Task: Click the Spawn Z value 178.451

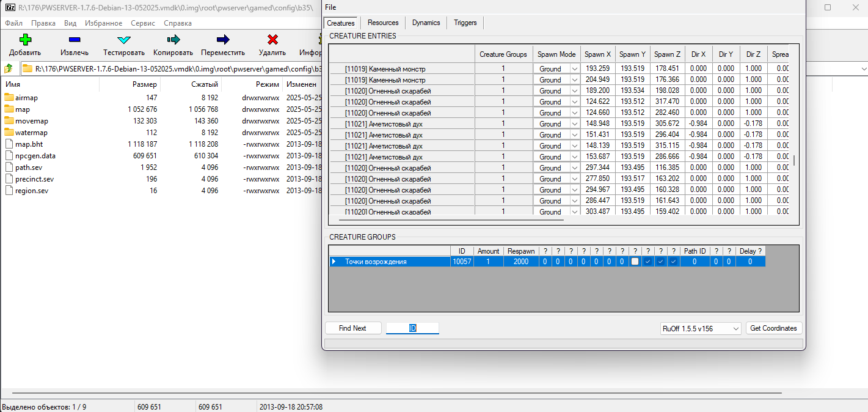Action: coord(667,69)
